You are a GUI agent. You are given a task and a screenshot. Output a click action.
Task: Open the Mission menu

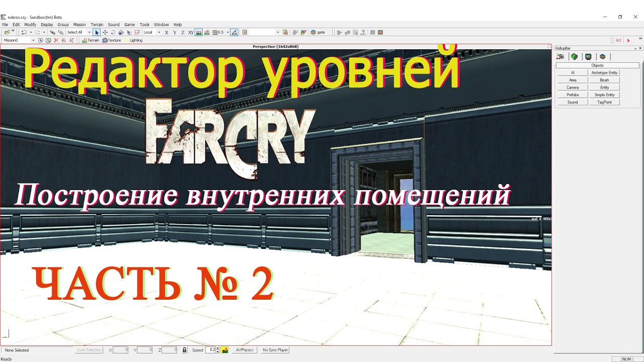click(x=79, y=25)
